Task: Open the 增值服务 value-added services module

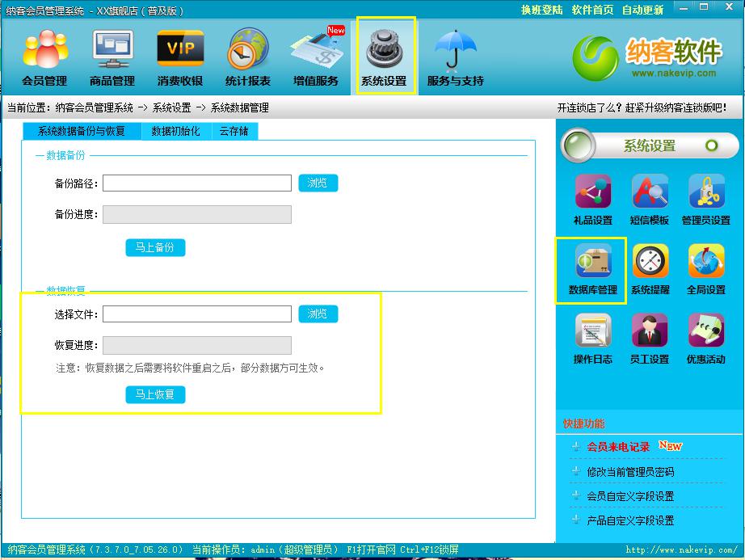Action: tap(316, 58)
